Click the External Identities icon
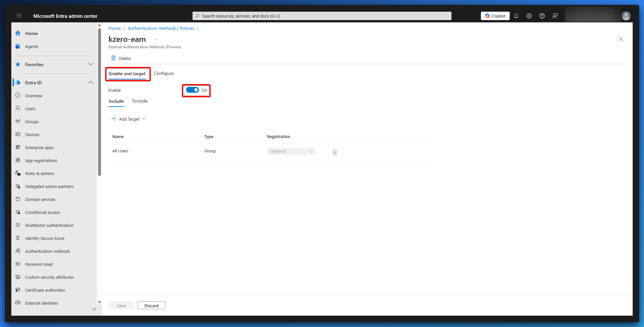The height and width of the screenshot is (327, 644). (x=18, y=303)
